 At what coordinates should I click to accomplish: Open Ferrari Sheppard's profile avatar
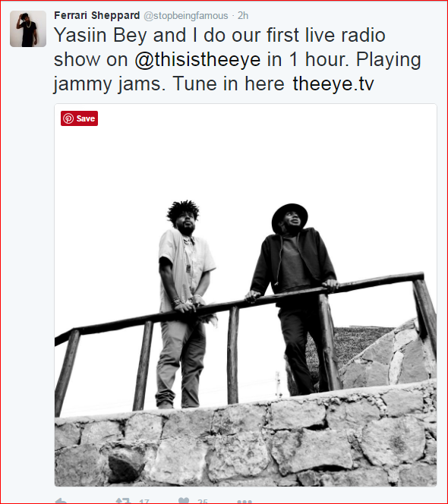pos(28,29)
